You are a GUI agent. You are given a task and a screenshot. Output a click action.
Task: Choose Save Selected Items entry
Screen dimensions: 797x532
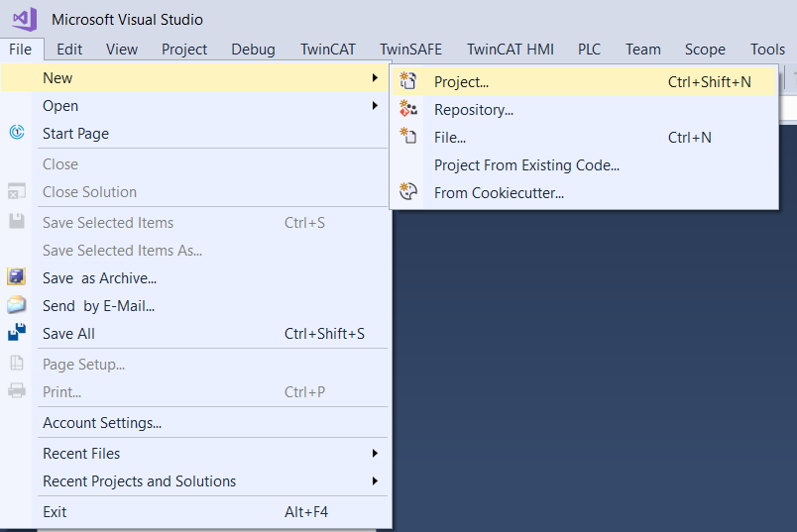pyautogui.click(x=196, y=223)
